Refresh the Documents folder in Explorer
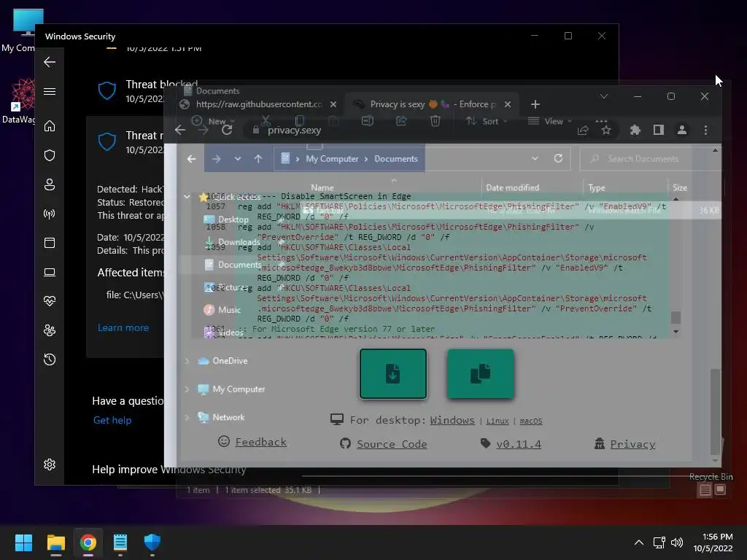The width and height of the screenshot is (747, 560). pyautogui.click(x=558, y=158)
